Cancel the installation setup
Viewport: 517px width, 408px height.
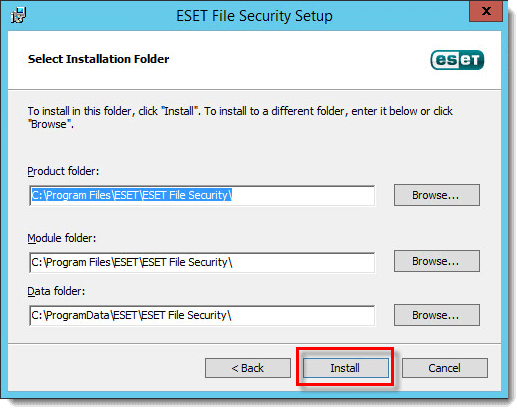[x=445, y=368]
